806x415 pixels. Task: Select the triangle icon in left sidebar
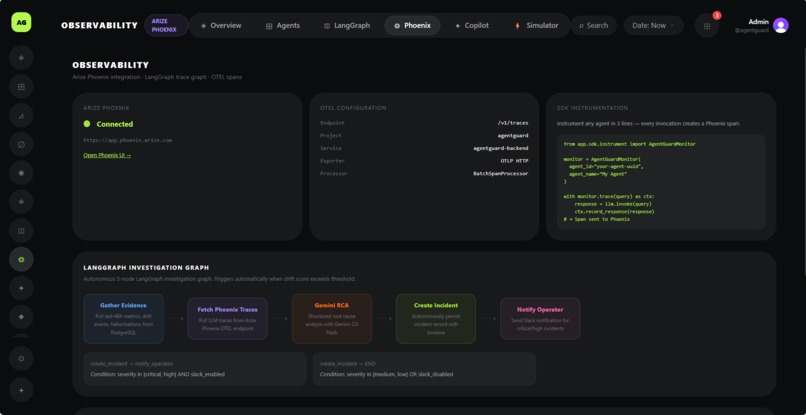[21, 116]
